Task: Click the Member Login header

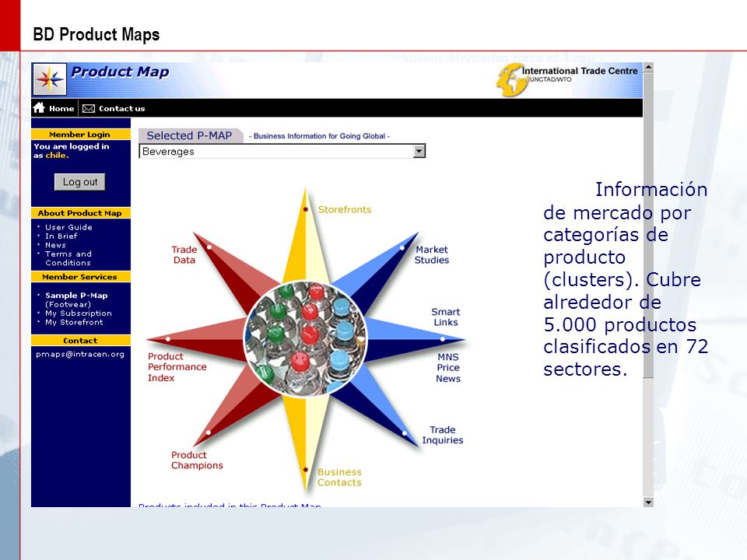Action: click(79, 135)
